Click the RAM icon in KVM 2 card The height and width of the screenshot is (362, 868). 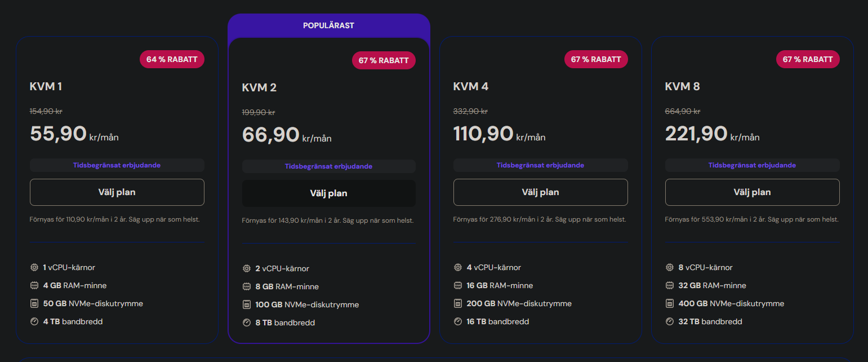246,286
